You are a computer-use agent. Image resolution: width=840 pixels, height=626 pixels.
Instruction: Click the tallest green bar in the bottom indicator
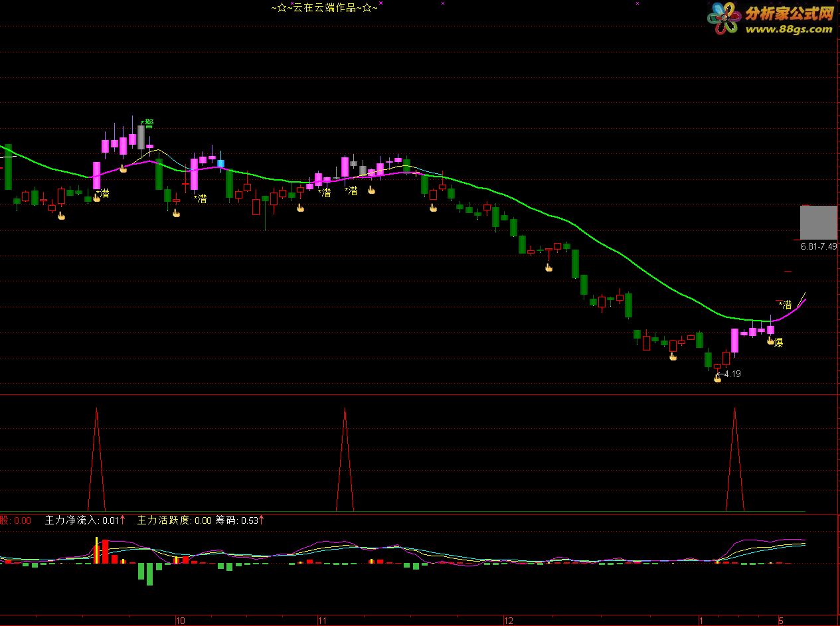[x=149, y=574]
